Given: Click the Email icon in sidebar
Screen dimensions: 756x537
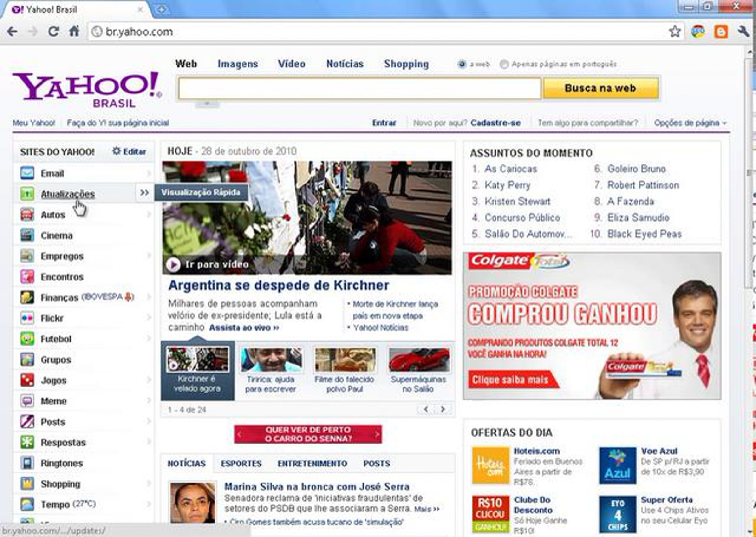Looking at the screenshot, I should click(27, 173).
